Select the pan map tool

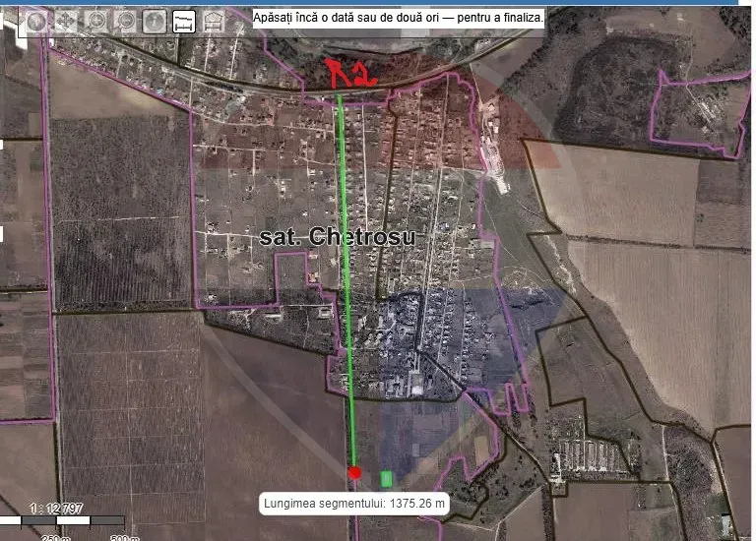point(66,22)
